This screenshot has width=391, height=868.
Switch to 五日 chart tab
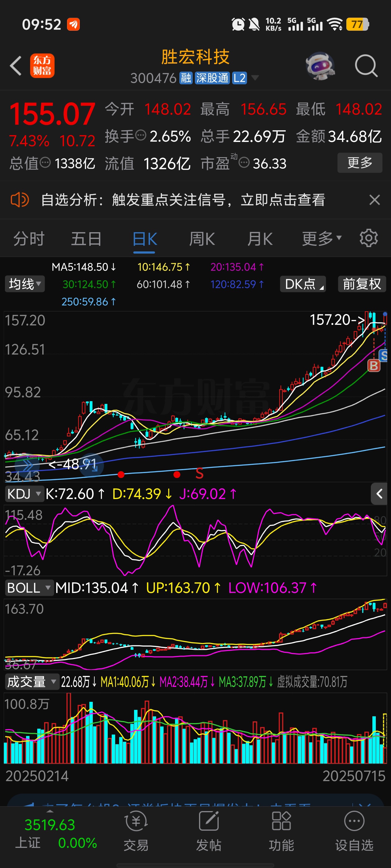pos(86,239)
